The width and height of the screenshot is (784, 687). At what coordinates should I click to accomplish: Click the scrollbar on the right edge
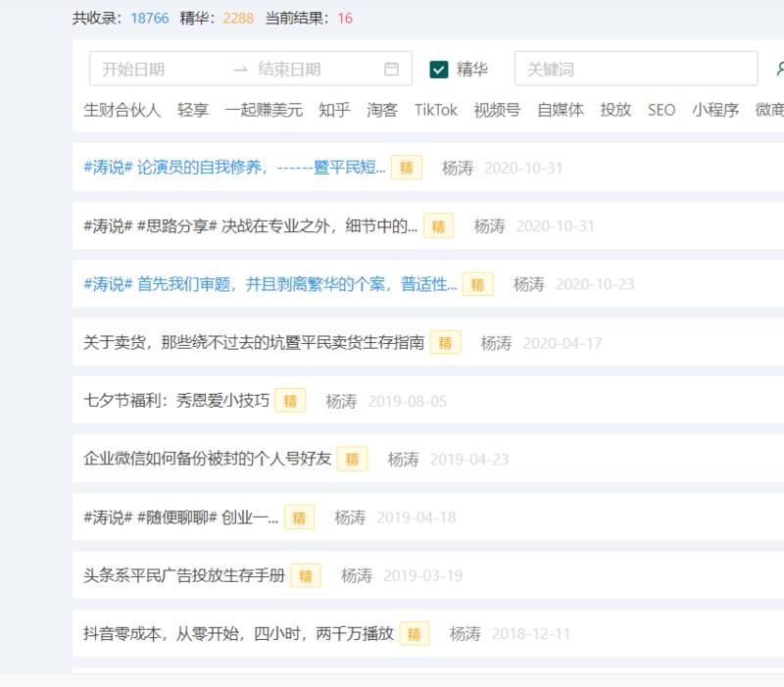point(780,343)
